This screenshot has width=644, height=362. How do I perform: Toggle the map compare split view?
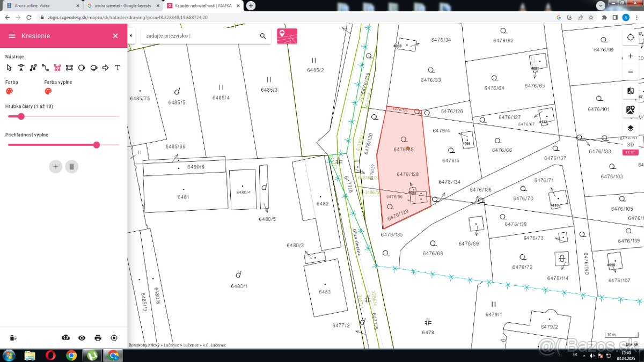[x=630, y=91]
